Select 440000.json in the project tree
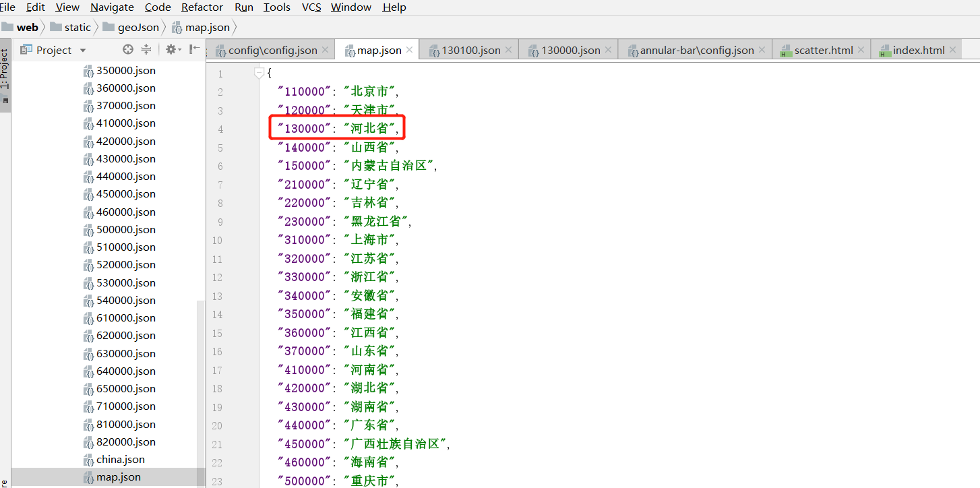This screenshot has height=488, width=980. pyautogui.click(x=119, y=177)
